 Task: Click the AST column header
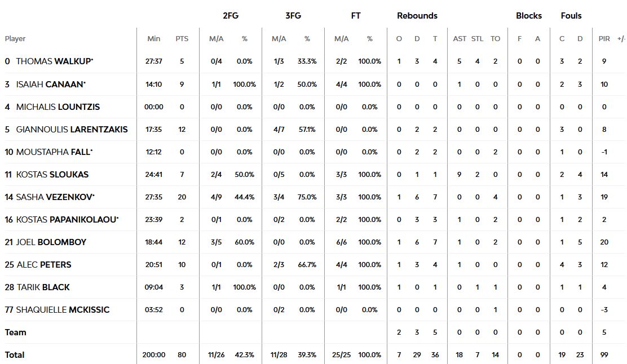pyautogui.click(x=460, y=39)
